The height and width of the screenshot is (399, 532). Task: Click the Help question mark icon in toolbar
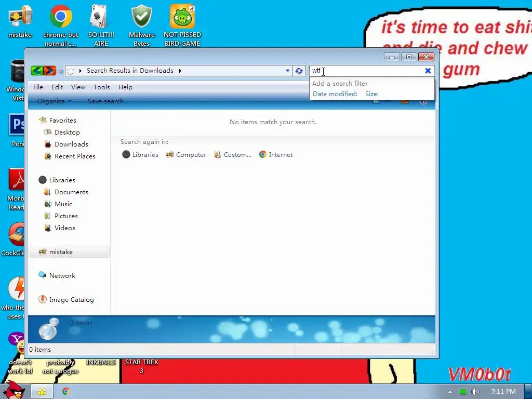[x=423, y=101]
